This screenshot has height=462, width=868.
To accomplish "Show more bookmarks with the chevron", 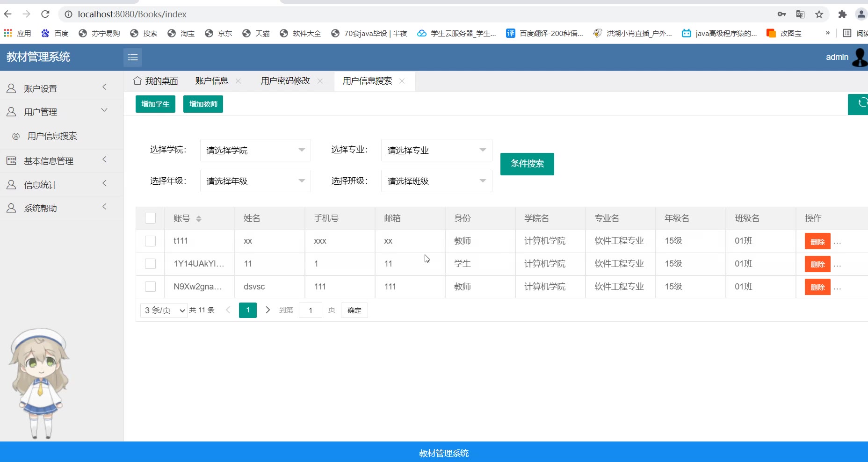I will [828, 33].
